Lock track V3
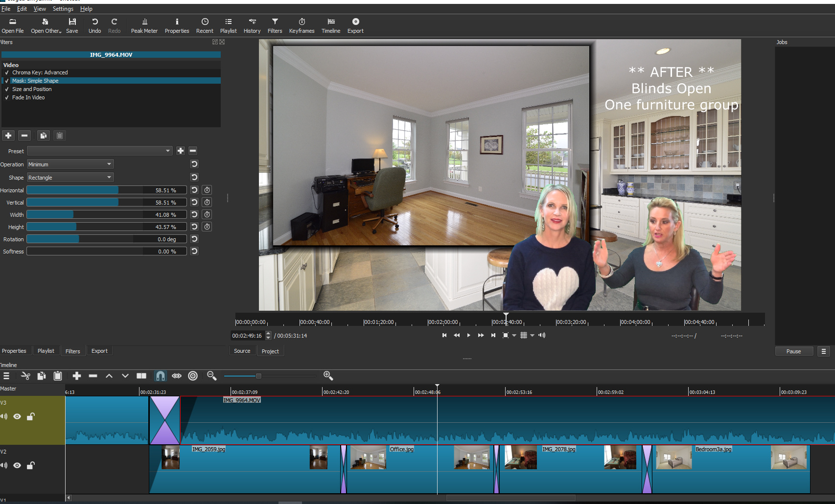Viewport: 835px width, 504px height. (30, 416)
